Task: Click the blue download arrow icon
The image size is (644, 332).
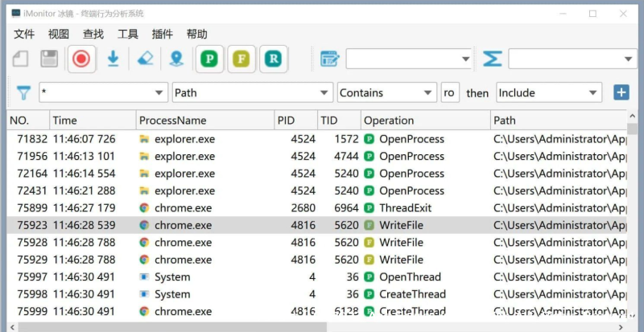Action: 113,59
